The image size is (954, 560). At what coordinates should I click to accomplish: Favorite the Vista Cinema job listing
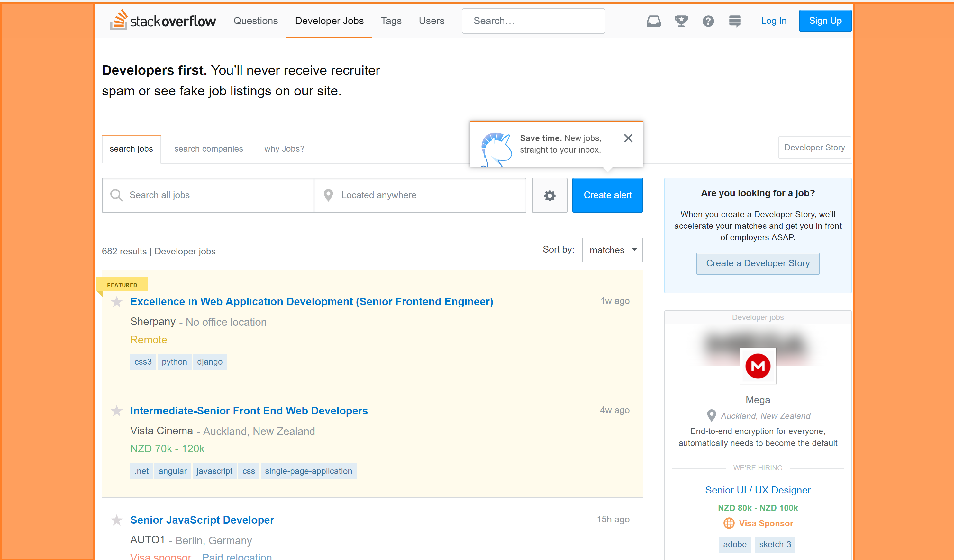click(x=117, y=411)
